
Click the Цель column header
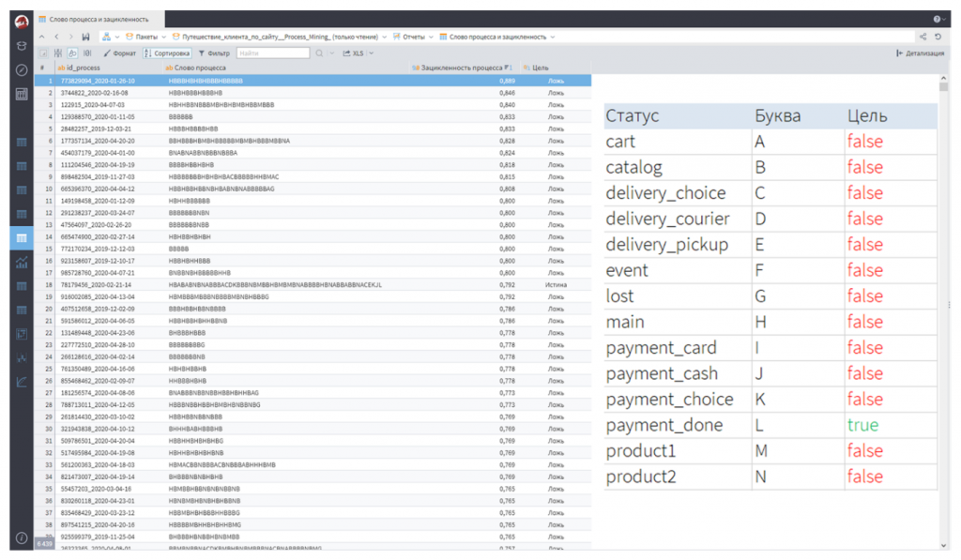tap(555, 68)
